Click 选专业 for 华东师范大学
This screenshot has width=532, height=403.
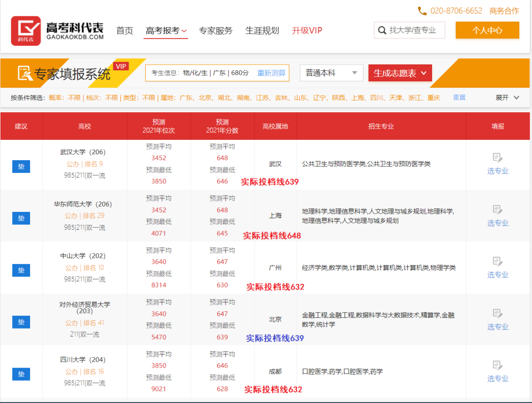click(x=498, y=223)
